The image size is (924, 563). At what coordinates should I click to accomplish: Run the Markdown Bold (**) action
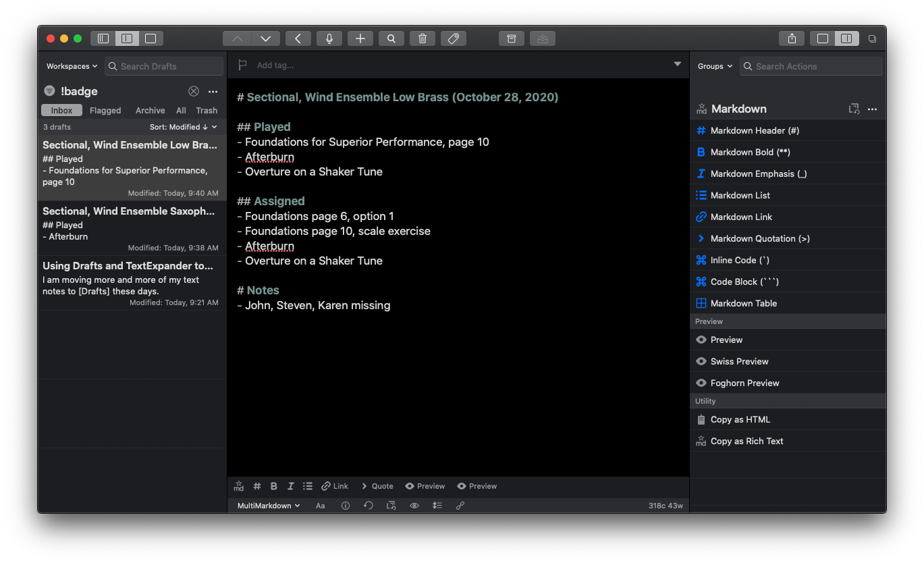788,152
